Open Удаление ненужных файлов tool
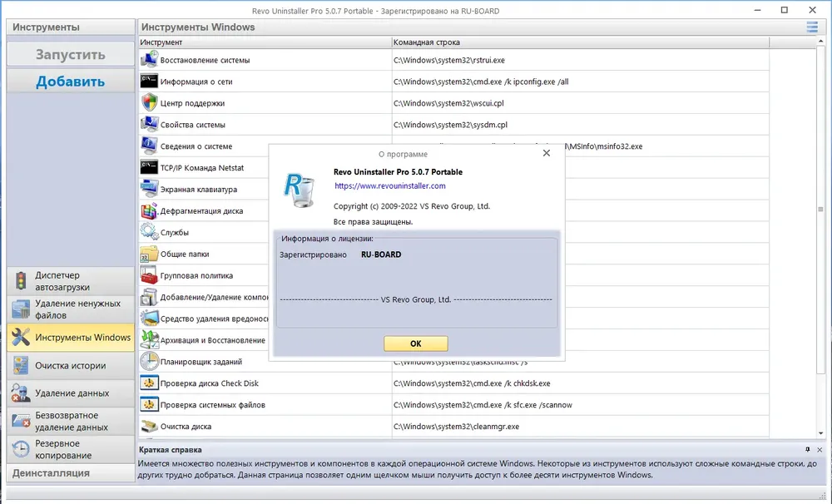This screenshot has height=504, width=832. (x=71, y=309)
